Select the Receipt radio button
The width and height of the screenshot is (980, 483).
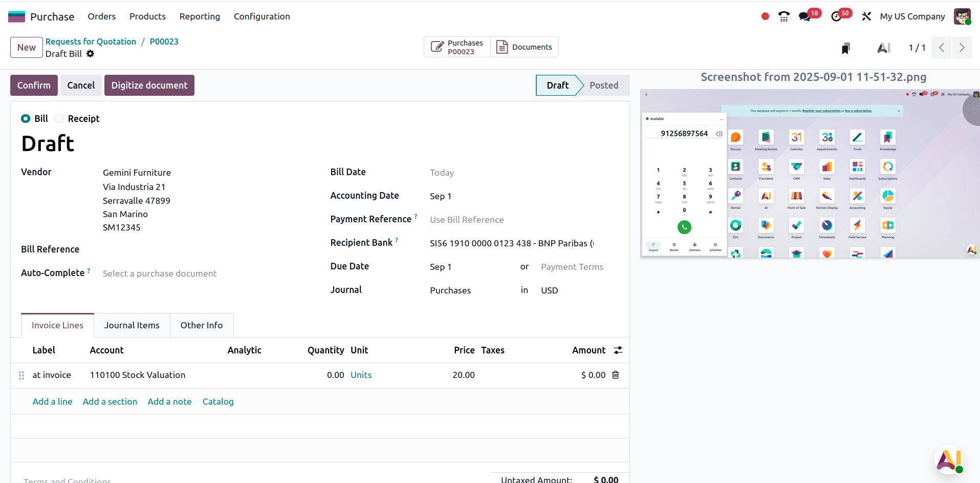[x=59, y=119]
